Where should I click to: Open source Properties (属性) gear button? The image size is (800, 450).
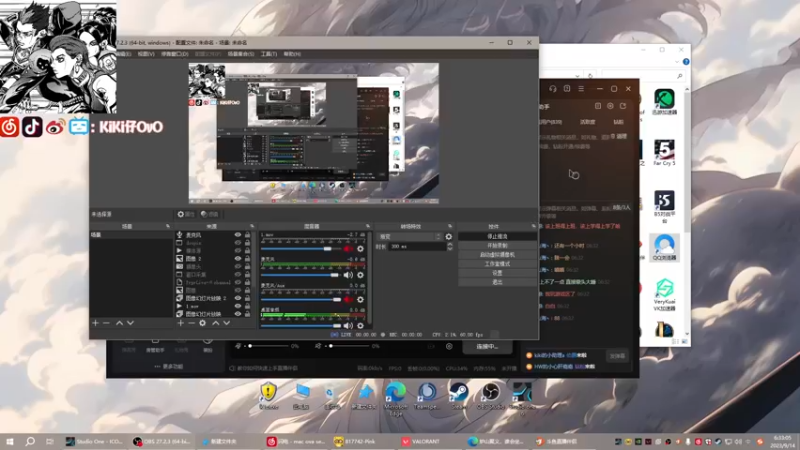click(x=186, y=214)
